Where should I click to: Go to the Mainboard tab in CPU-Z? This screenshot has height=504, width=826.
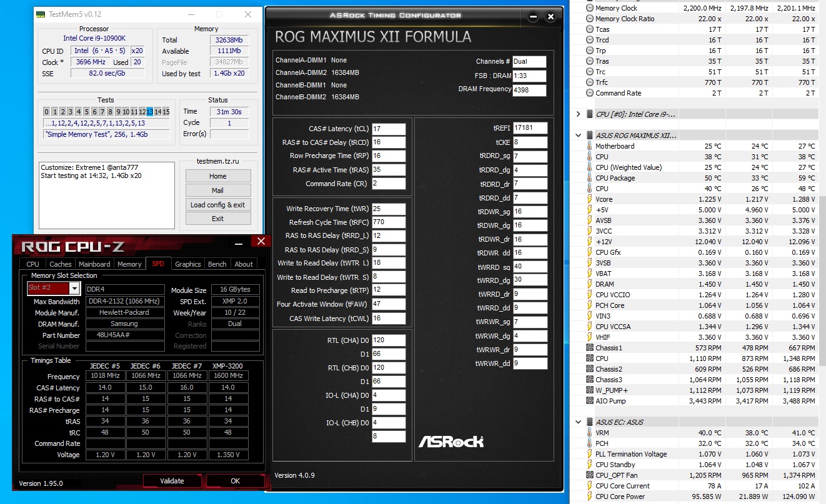[94, 264]
